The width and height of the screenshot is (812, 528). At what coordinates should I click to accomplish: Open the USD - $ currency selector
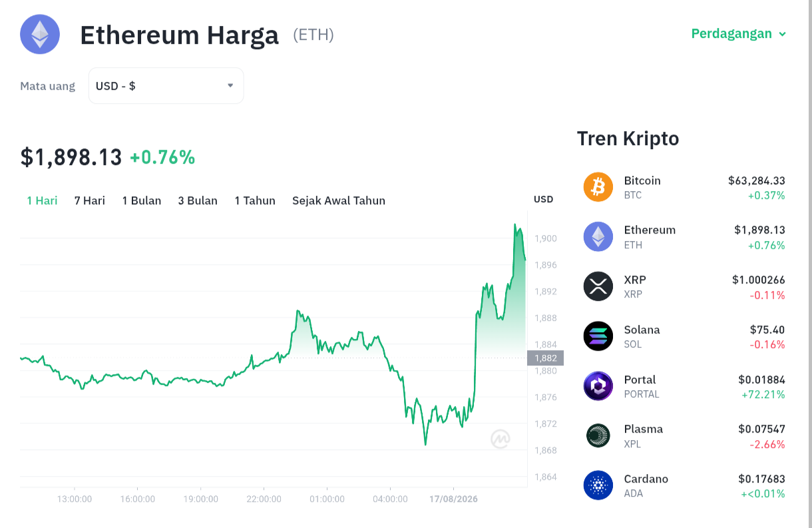[166, 86]
